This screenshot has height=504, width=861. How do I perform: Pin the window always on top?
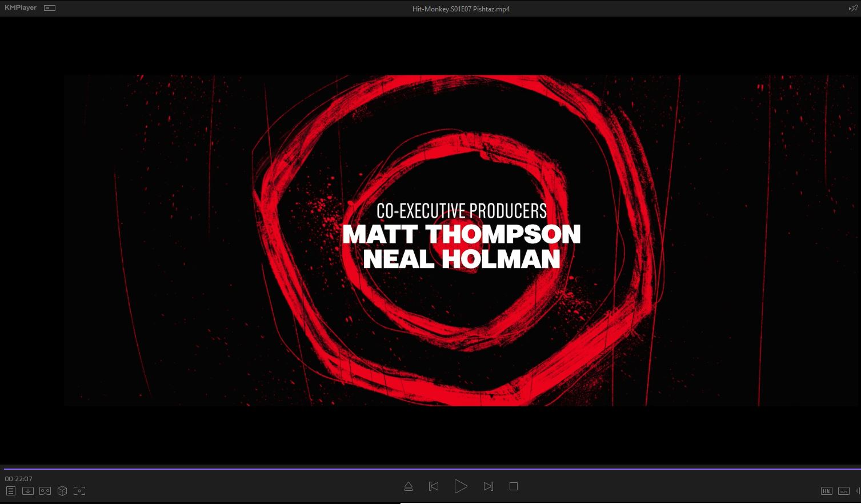click(x=853, y=8)
